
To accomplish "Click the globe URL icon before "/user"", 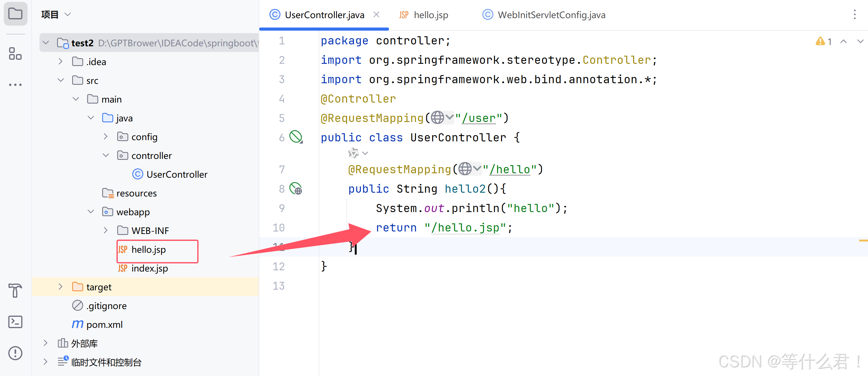I will 437,118.
